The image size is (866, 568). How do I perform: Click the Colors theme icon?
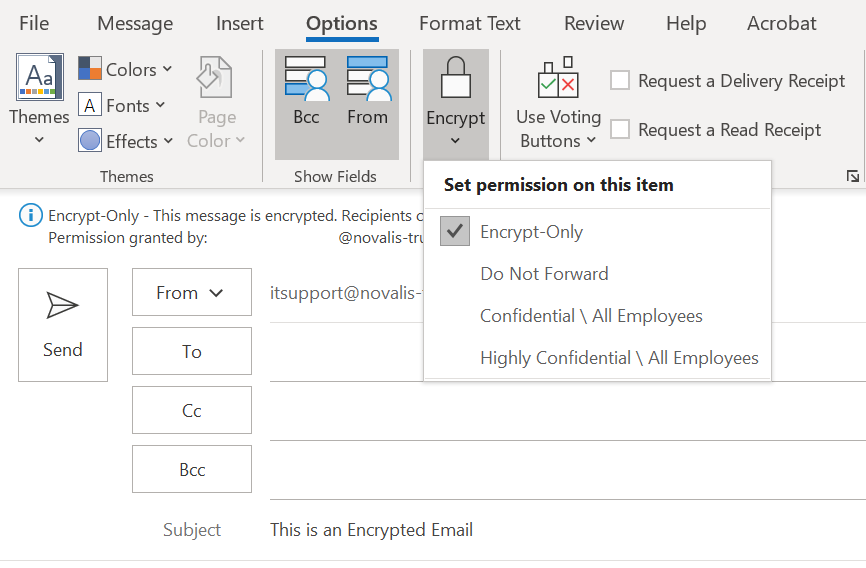(90, 69)
